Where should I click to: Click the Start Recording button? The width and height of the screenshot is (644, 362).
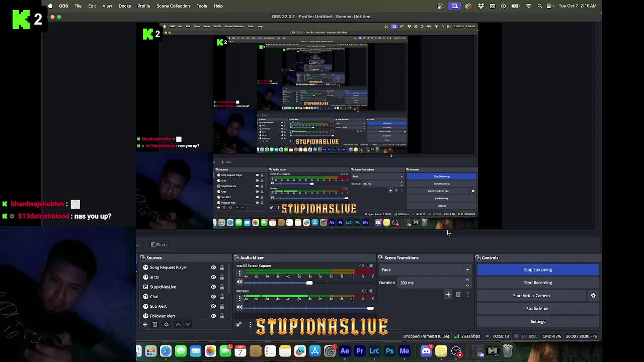pos(538,283)
